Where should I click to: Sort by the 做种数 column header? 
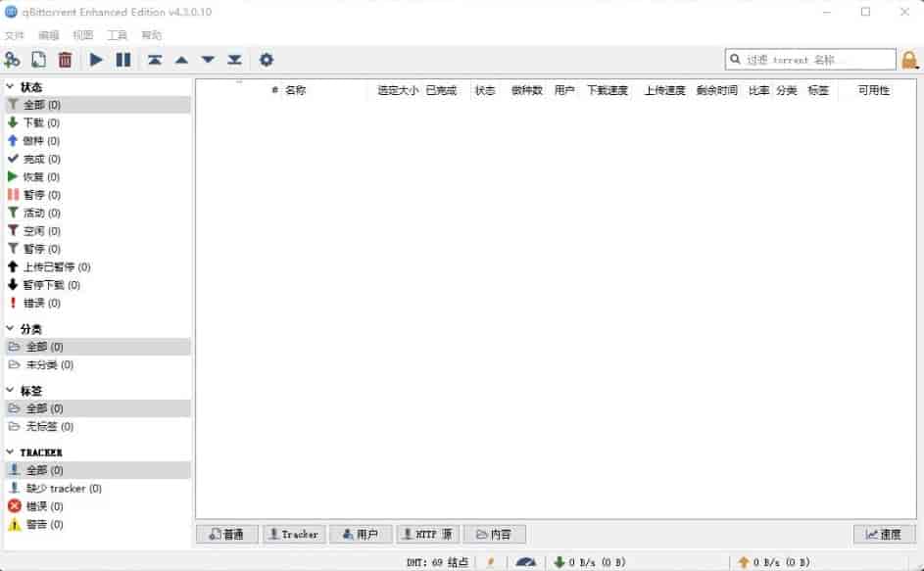pos(527,90)
